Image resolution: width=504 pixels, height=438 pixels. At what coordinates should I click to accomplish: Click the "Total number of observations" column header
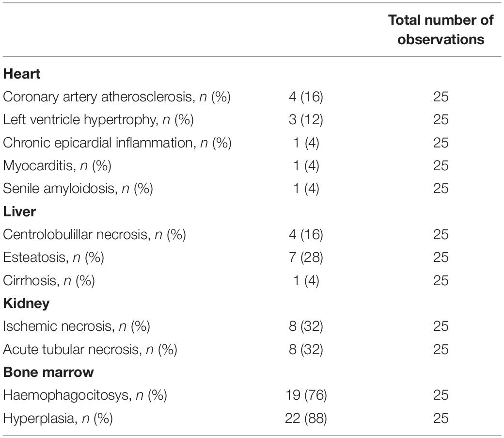coord(441,30)
